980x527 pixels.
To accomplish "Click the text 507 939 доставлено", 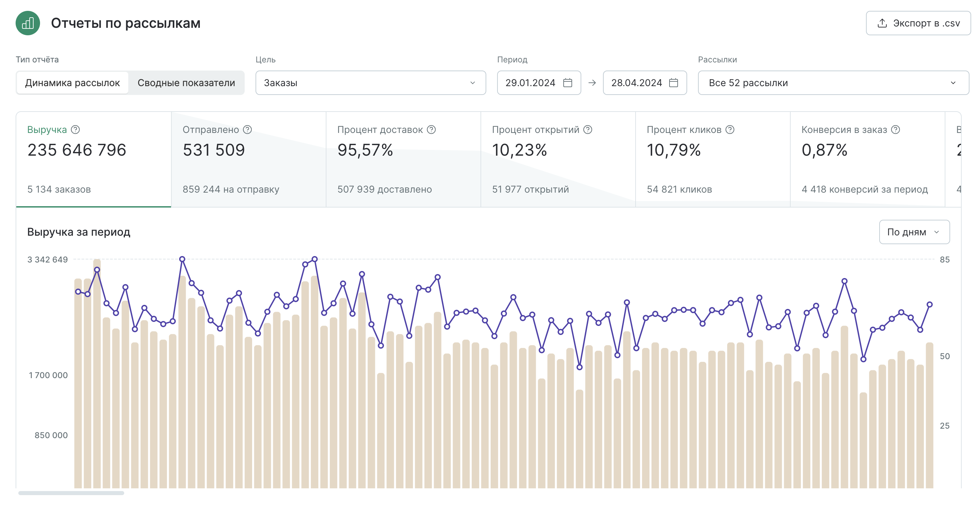I will [384, 189].
